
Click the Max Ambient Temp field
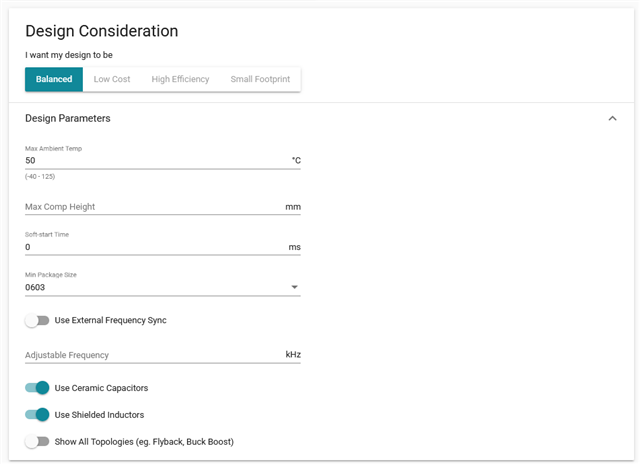click(x=155, y=160)
